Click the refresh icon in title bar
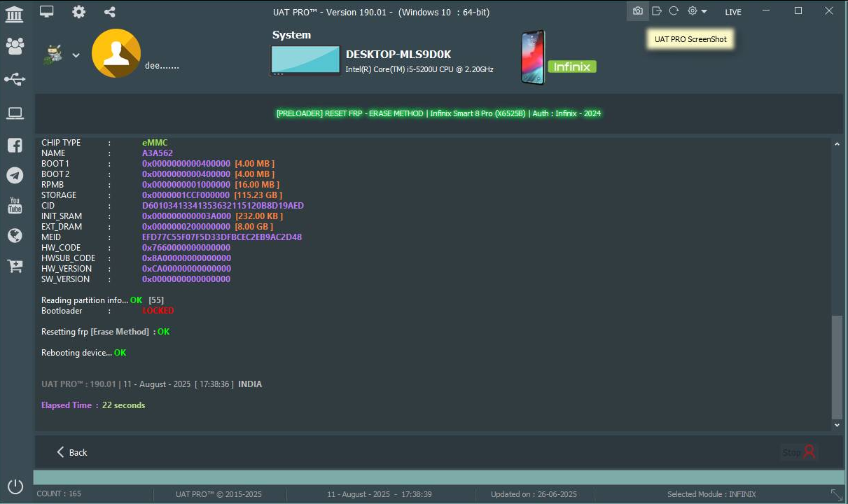Image resolution: width=848 pixels, height=504 pixels. [674, 11]
